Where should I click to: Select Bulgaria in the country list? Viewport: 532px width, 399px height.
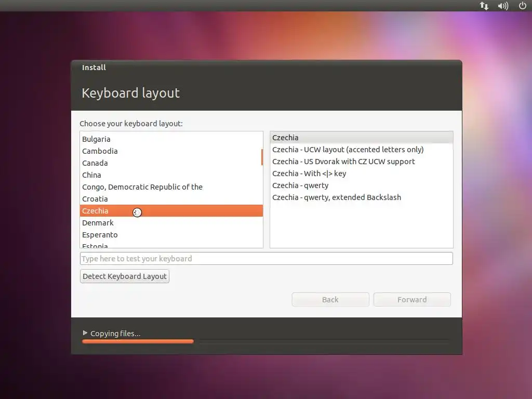click(171, 139)
